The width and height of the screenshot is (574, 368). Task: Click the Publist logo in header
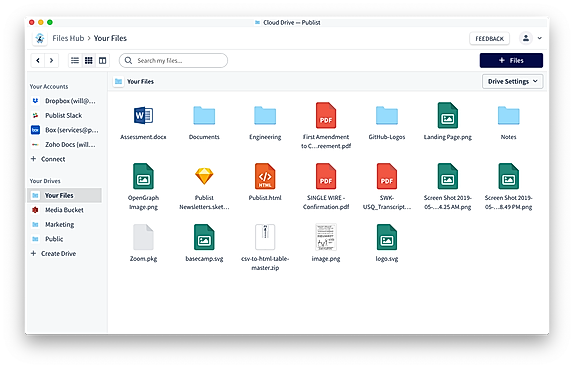click(40, 38)
